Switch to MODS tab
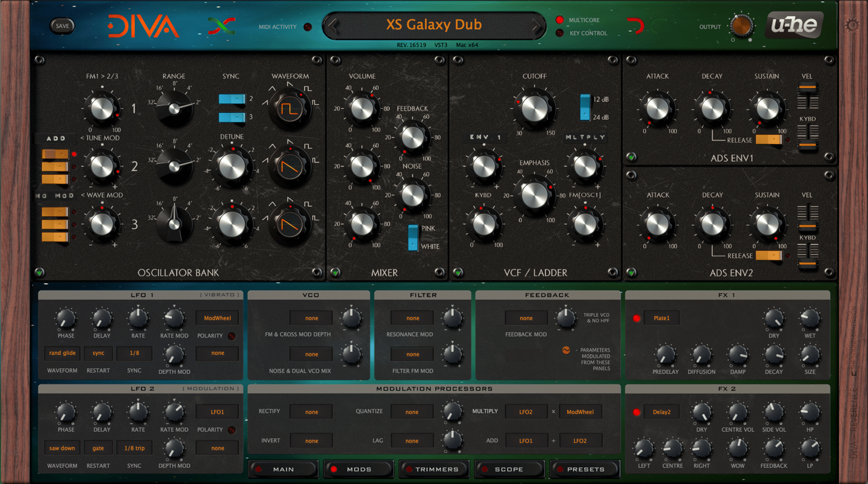868x484 pixels. click(x=359, y=470)
